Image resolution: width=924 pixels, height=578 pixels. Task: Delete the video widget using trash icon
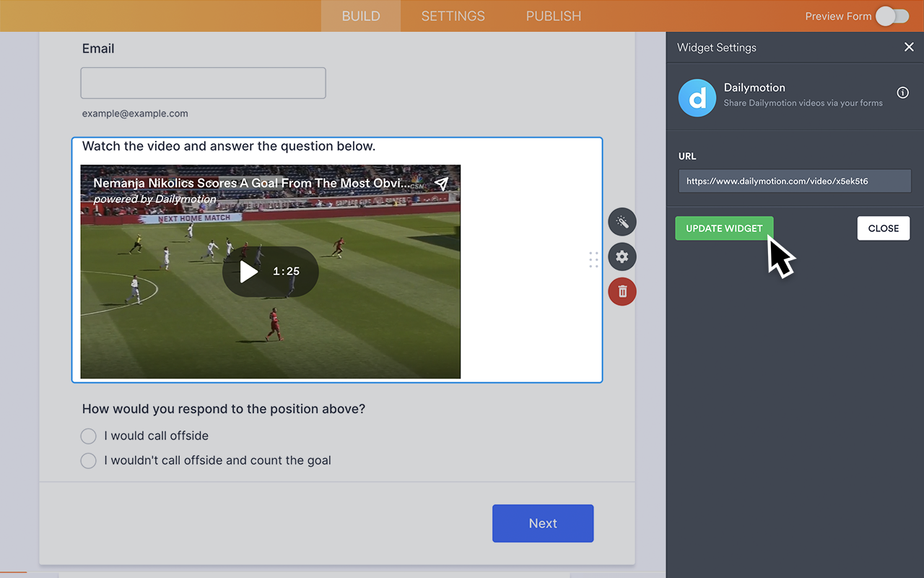[x=622, y=291]
